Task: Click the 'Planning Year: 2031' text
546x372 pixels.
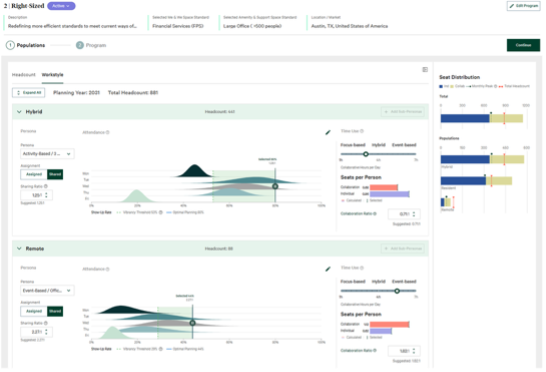Action: [x=76, y=93]
